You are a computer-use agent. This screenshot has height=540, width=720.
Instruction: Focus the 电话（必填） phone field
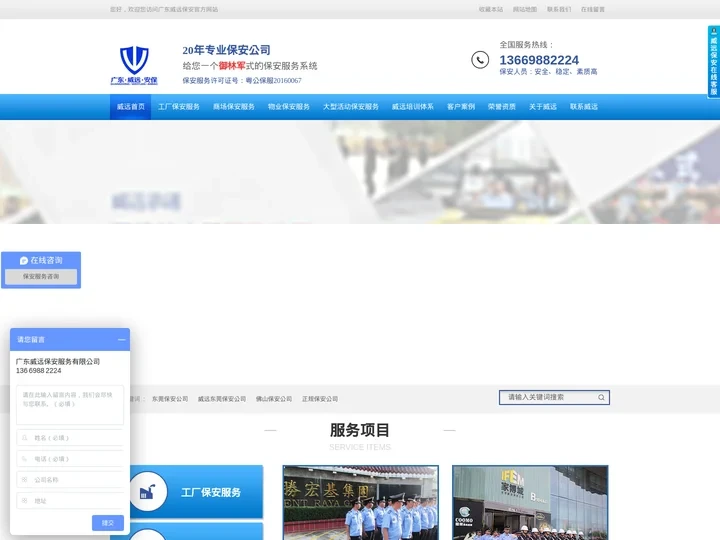click(x=70, y=459)
